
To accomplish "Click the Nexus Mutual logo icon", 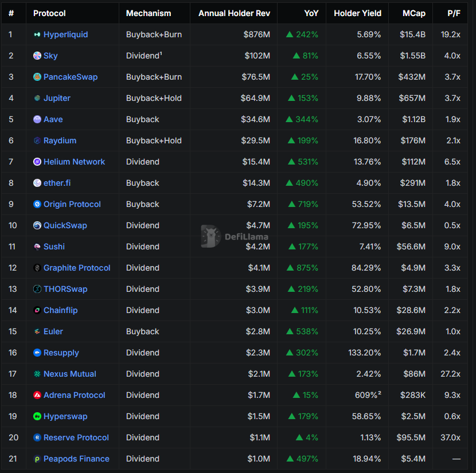I will pos(37,374).
